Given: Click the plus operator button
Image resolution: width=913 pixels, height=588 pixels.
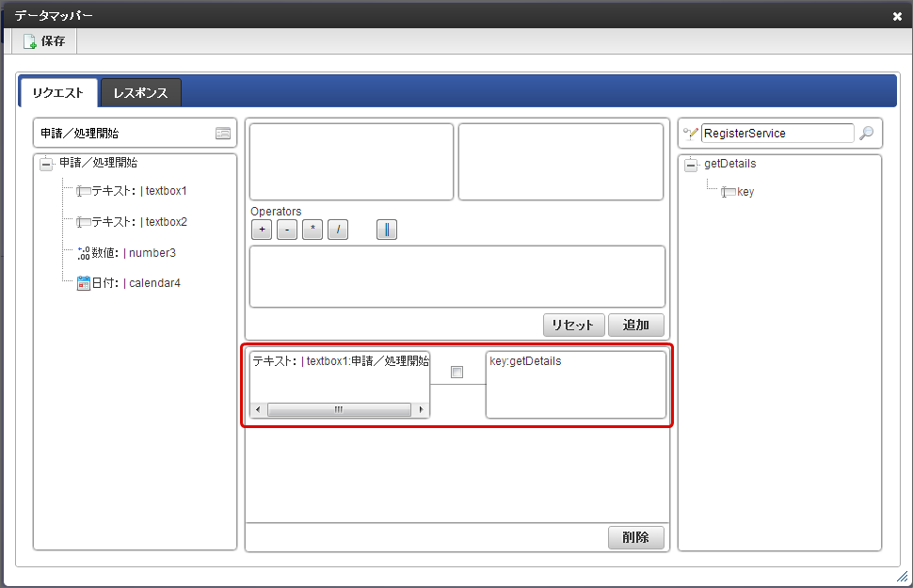Looking at the screenshot, I should tap(262, 230).
